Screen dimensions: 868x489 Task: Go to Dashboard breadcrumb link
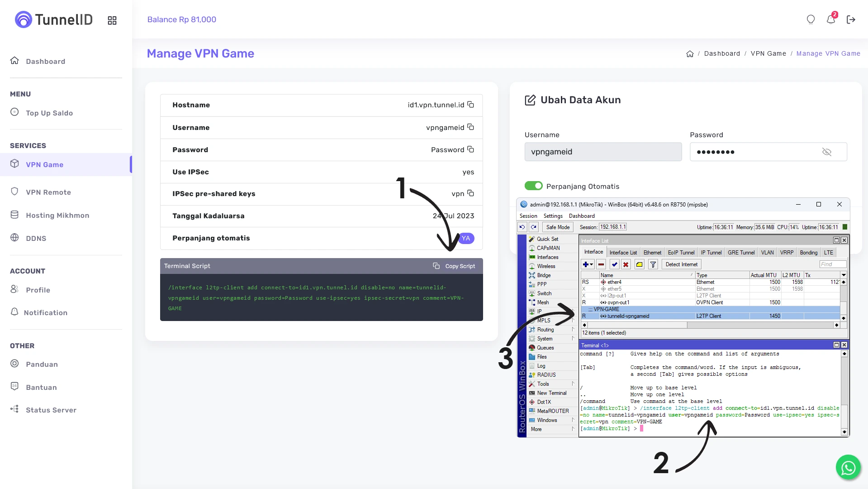722,53
